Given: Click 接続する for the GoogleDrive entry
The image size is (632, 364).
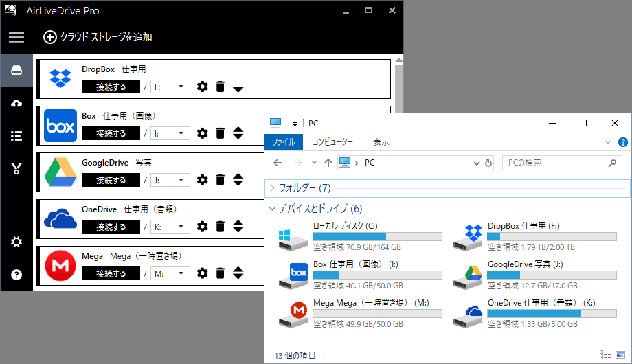Looking at the screenshot, I should 111,180.
